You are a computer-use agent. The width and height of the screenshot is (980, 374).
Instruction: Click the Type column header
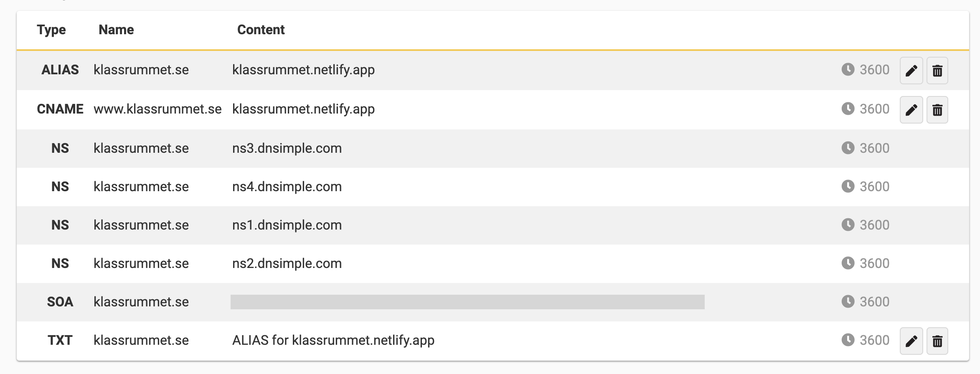(51, 30)
